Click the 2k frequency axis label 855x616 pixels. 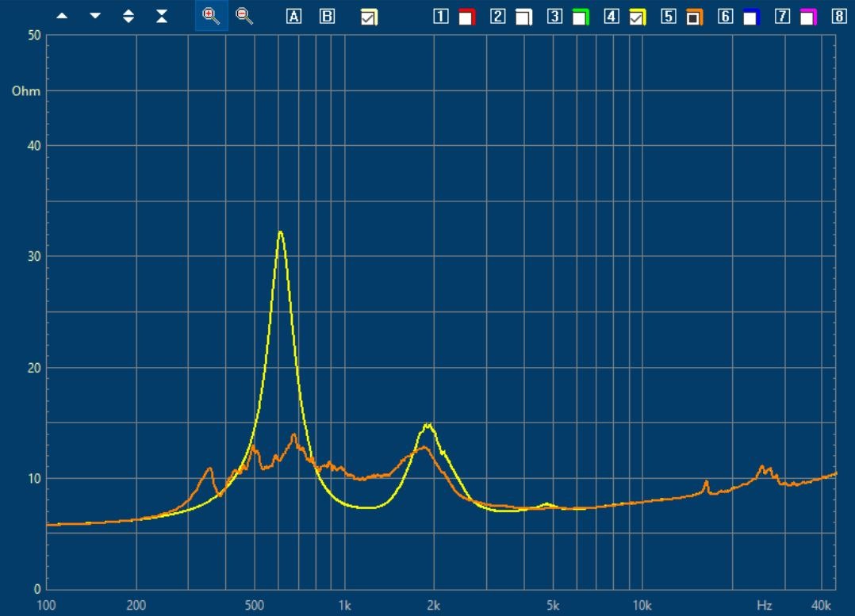[434, 605]
